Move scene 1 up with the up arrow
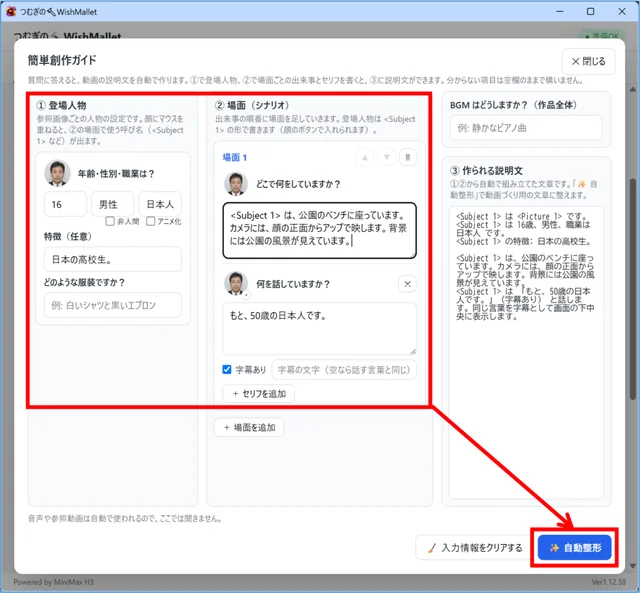Image resolution: width=640 pixels, height=593 pixels. coord(365,157)
